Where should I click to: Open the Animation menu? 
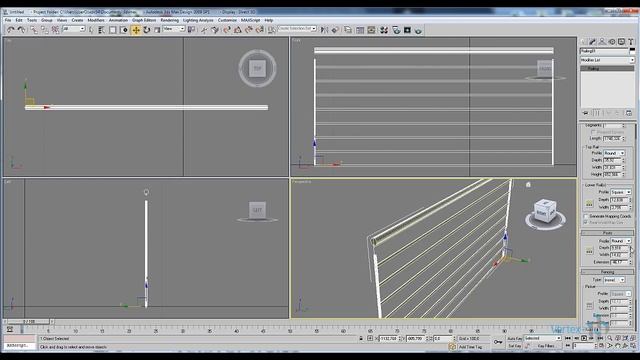[118, 20]
